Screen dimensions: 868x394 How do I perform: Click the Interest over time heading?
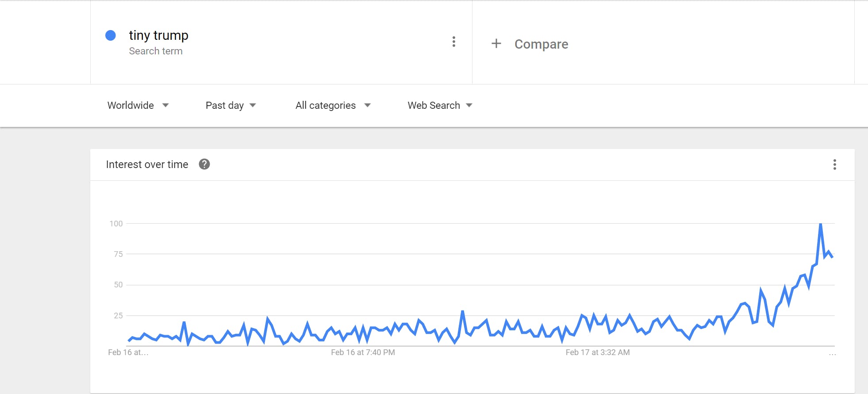[147, 164]
